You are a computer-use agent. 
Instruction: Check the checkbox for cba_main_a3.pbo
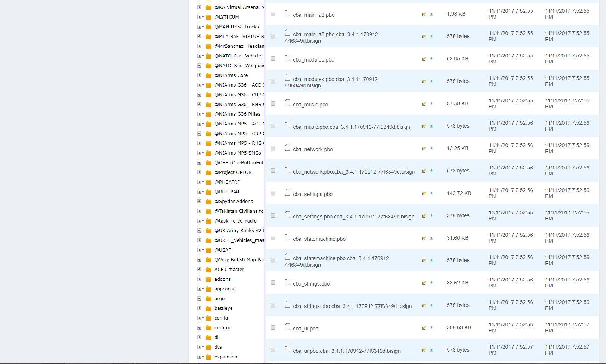click(x=273, y=14)
